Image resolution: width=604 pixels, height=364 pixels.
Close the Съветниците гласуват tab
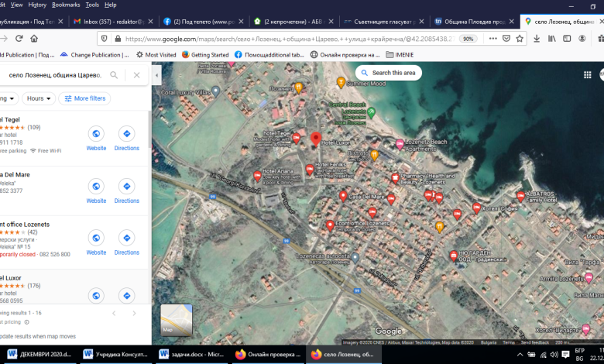[x=422, y=22]
